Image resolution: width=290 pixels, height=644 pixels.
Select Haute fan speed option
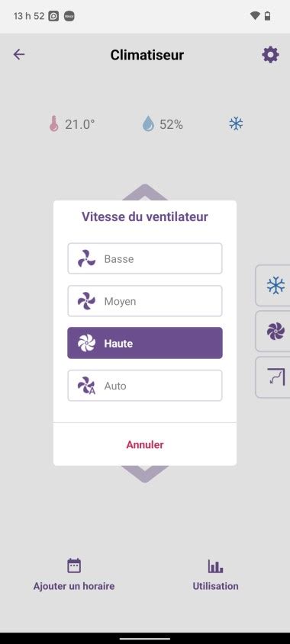145,343
